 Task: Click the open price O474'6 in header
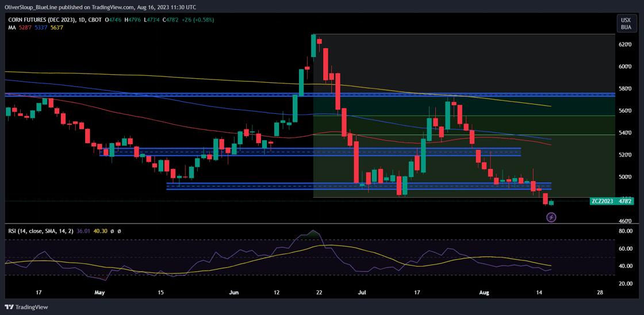tap(114, 20)
